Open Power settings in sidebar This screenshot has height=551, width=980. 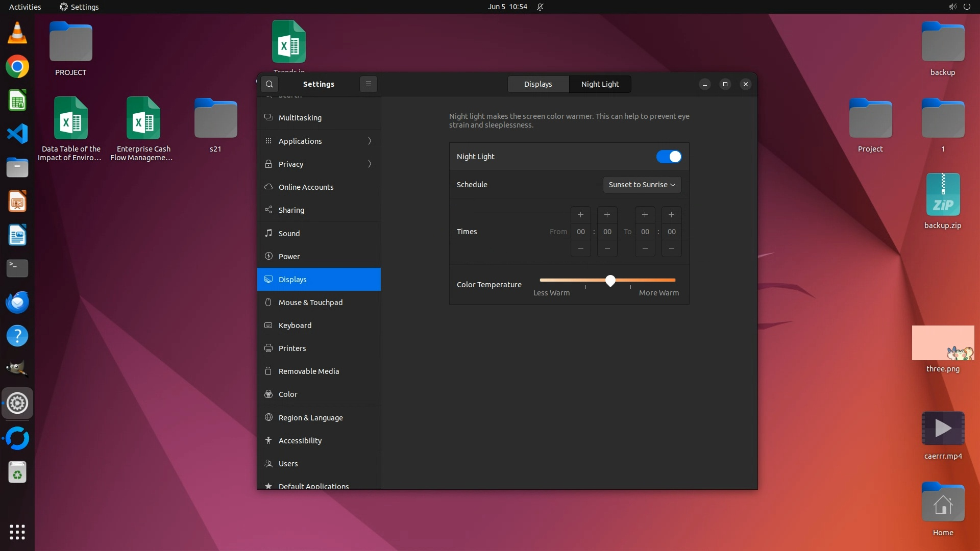(289, 257)
